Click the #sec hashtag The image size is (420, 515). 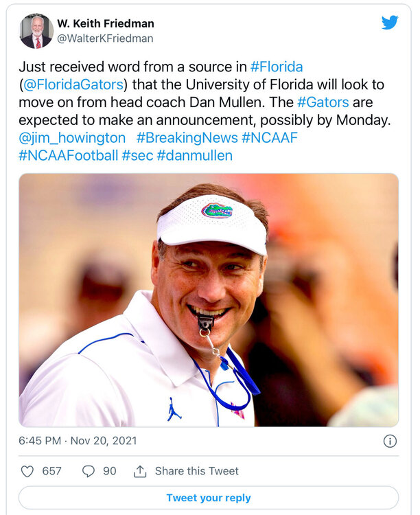pos(137,155)
